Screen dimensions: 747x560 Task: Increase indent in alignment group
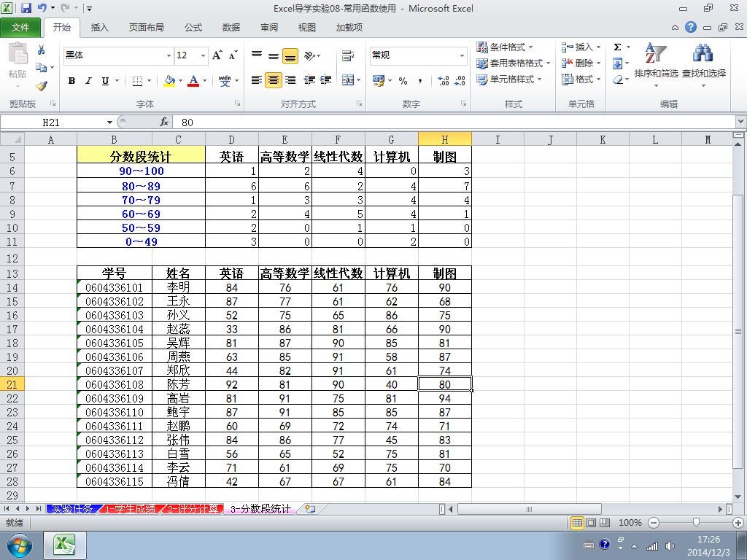pos(325,80)
